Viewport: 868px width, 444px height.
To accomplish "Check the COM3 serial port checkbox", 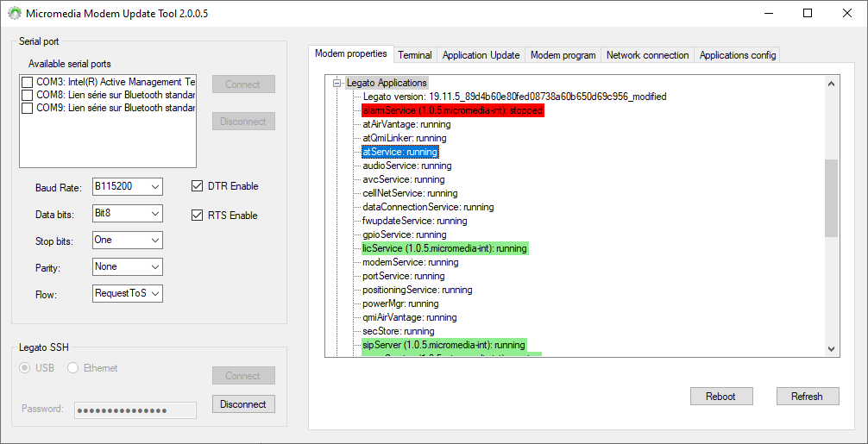I will tap(28, 82).
